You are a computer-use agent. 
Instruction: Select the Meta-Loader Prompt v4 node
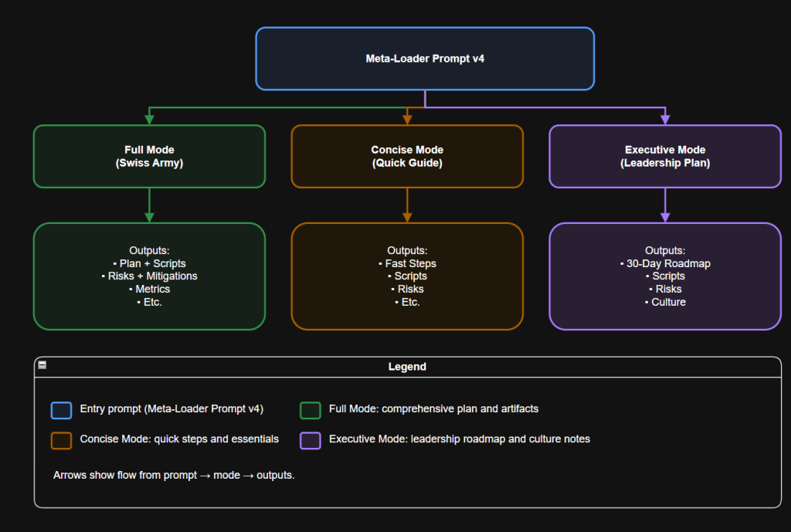[425, 58]
